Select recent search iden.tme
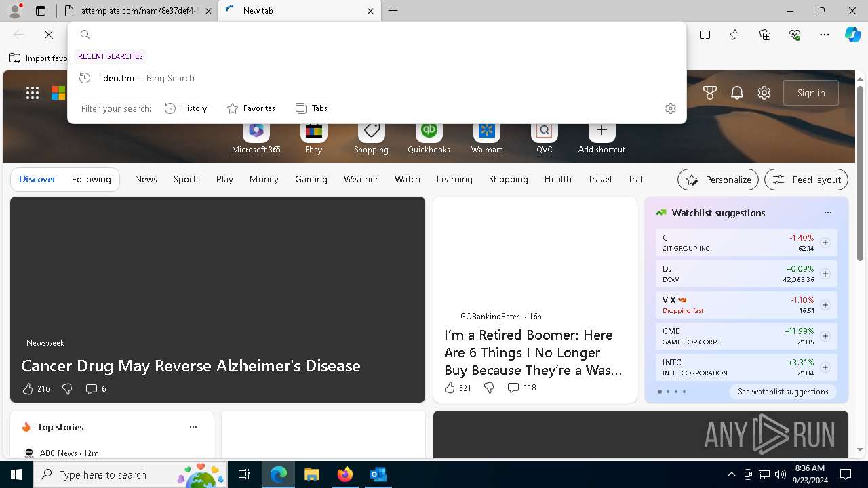Screen dimensions: 868x488 (377, 78)
